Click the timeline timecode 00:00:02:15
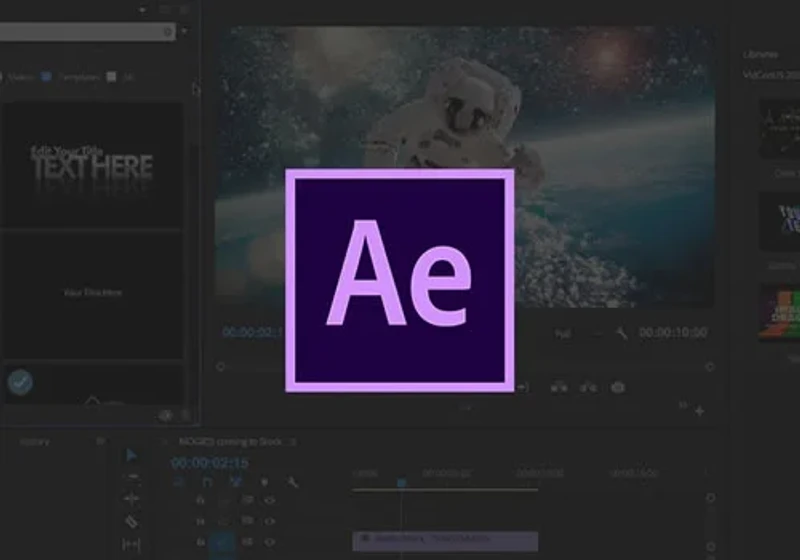The height and width of the screenshot is (560, 800). click(x=210, y=463)
